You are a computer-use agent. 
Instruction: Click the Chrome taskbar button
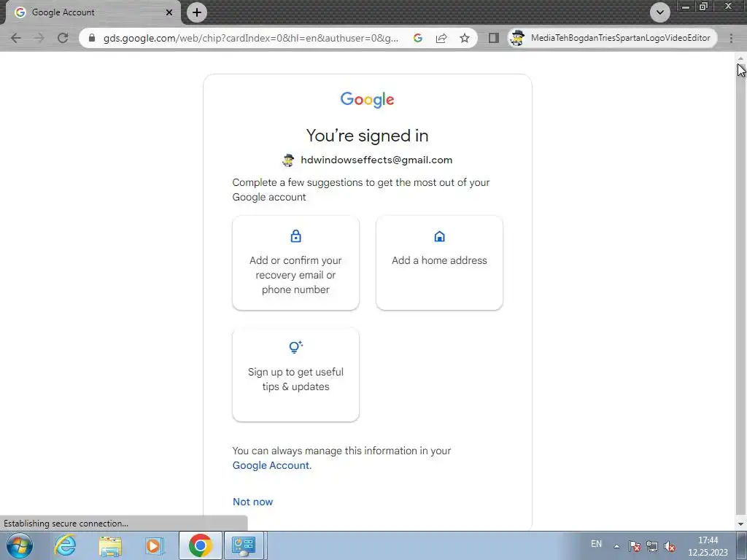(200, 545)
